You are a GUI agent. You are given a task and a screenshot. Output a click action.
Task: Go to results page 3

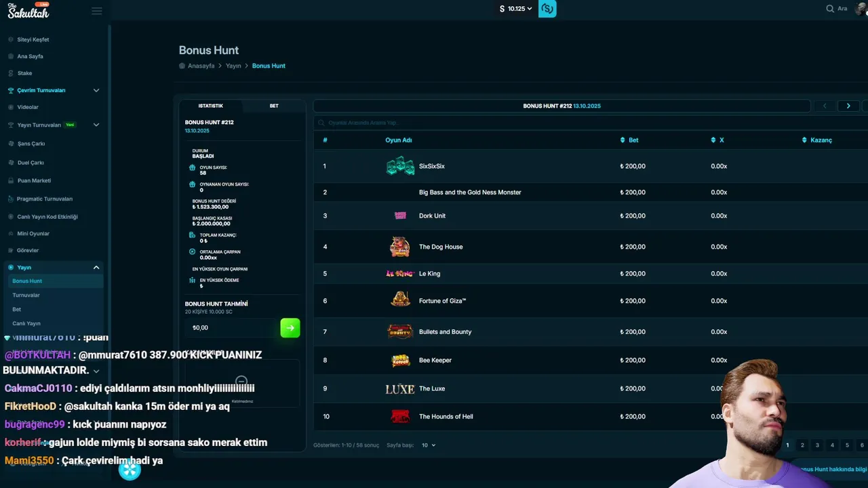pos(817,445)
